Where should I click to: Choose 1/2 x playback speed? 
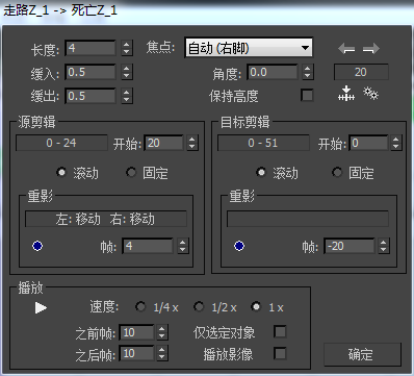click(199, 307)
